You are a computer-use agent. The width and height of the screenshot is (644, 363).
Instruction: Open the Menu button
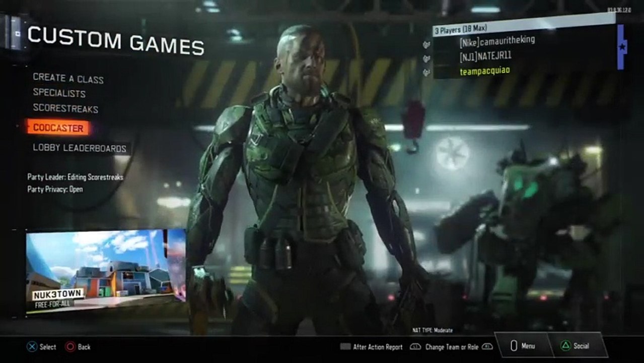[x=524, y=346]
